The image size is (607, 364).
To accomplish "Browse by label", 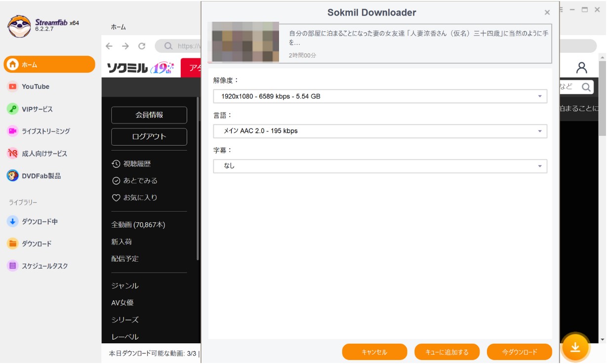I will 125,337.
